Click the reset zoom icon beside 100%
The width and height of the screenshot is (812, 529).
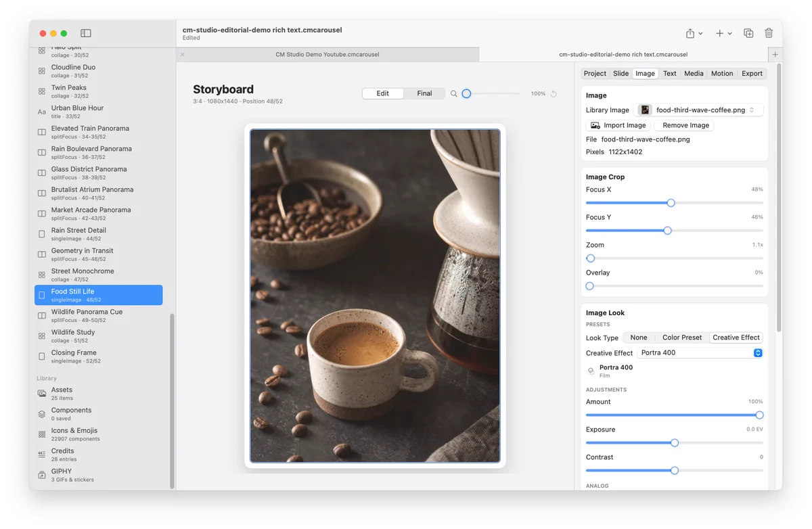pos(554,94)
